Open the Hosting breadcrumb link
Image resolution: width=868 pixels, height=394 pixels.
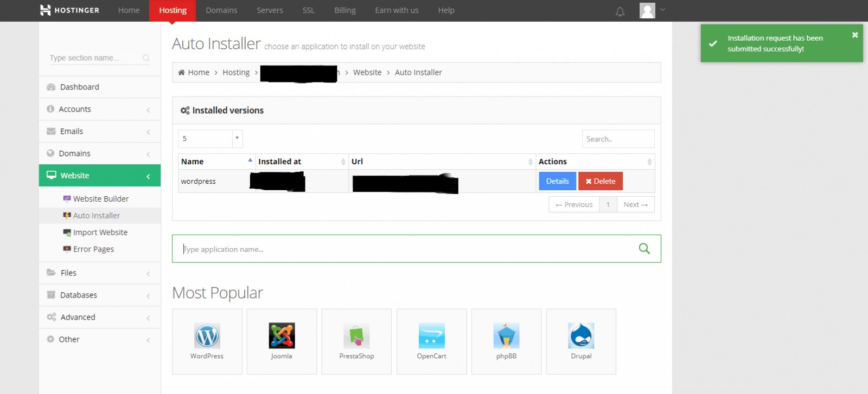pyautogui.click(x=236, y=72)
